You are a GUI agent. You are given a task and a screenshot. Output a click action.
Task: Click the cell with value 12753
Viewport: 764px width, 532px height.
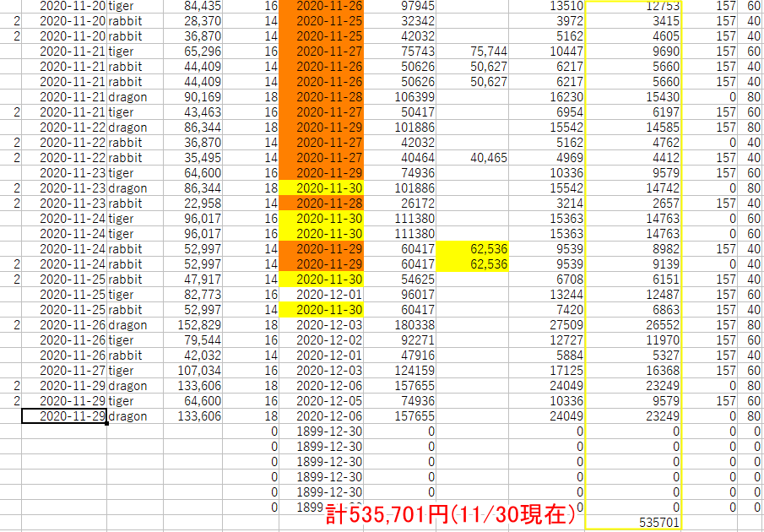point(633,7)
